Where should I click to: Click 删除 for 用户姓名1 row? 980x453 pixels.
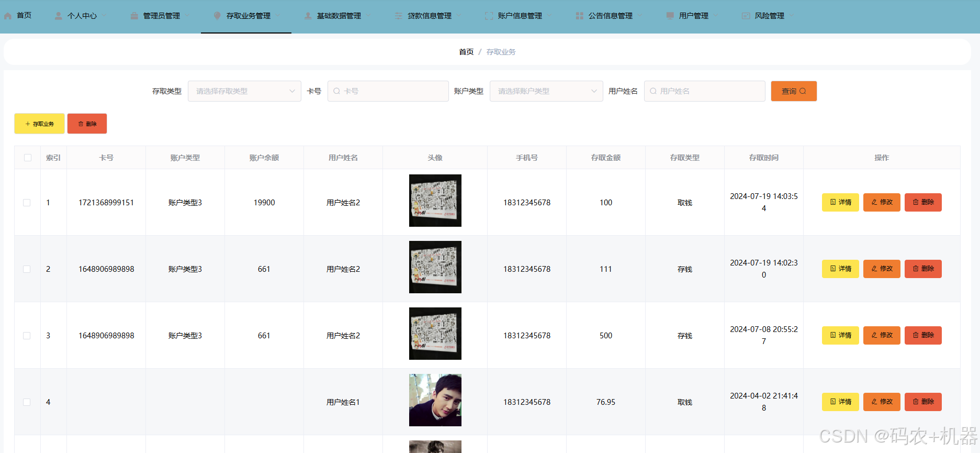pos(923,402)
